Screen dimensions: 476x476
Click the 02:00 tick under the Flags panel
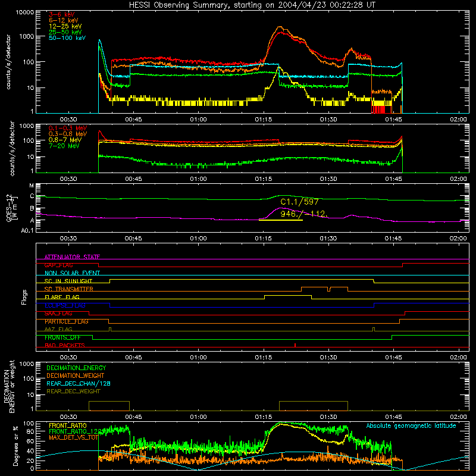tap(458, 358)
